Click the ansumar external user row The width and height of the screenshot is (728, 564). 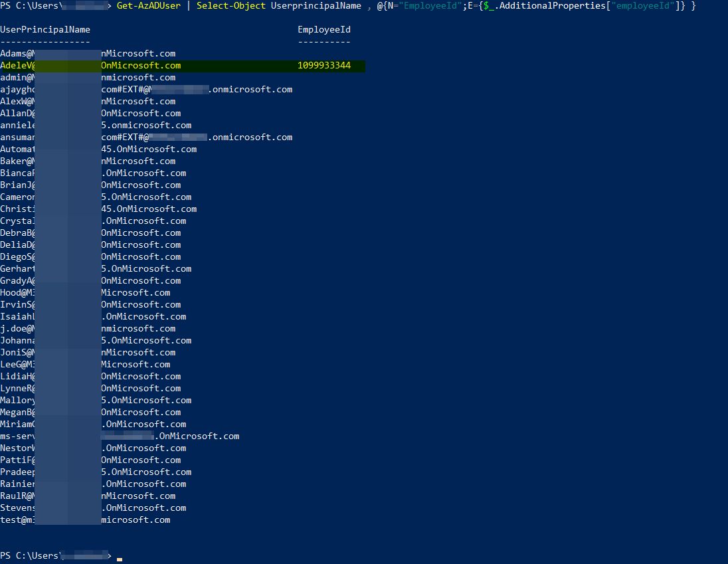146,138
